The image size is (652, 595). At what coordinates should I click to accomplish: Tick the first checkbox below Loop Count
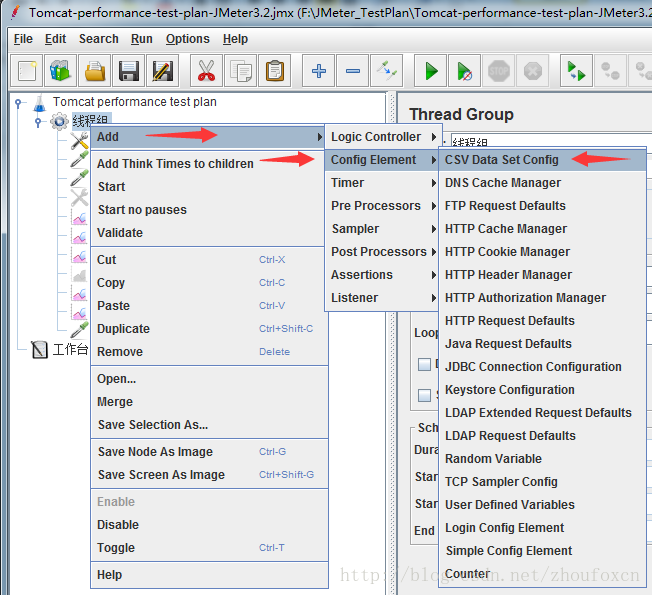(424, 364)
